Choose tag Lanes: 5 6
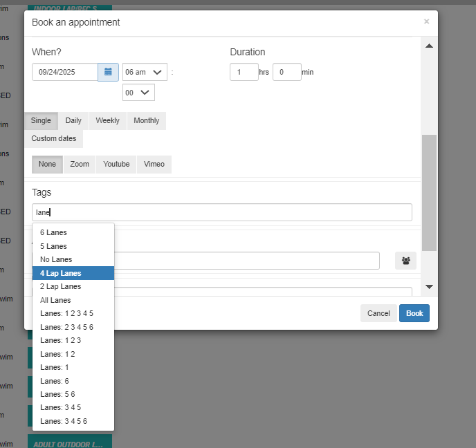Viewport: 476px width, 448px height. tap(73, 394)
